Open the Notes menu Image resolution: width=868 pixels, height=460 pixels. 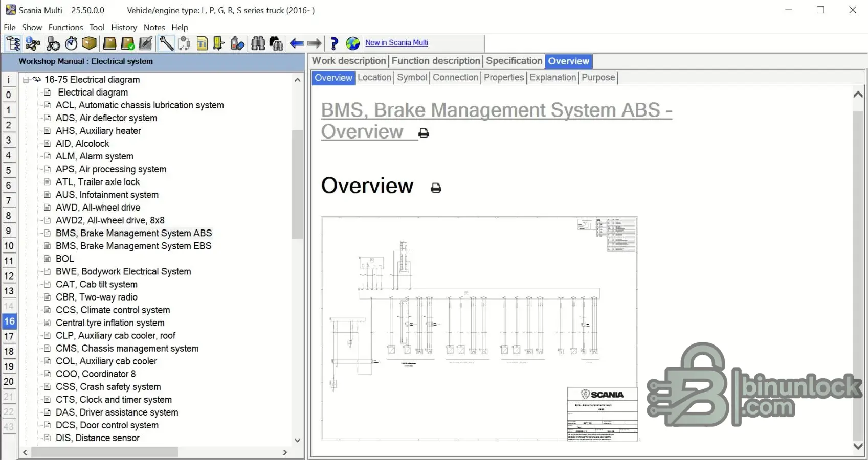tap(154, 27)
